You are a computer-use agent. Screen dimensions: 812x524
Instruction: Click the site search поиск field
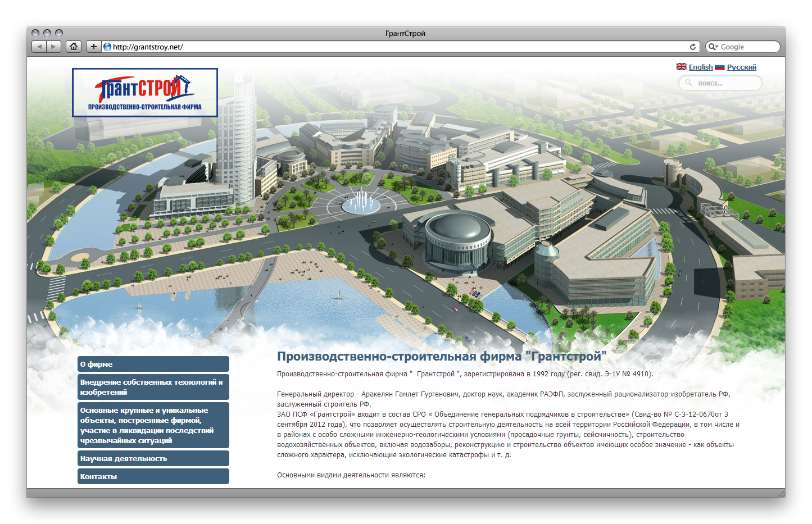click(x=720, y=83)
